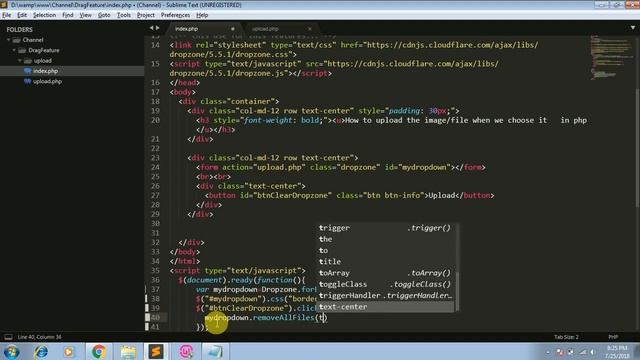Image resolution: width=640 pixels, height=360 pixels.
Task: Open the Edit menu
Action: click(22, 15)
